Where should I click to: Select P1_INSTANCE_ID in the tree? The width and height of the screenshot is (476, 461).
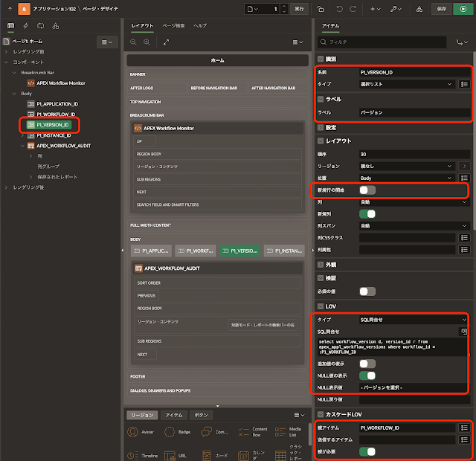[54, 135]
